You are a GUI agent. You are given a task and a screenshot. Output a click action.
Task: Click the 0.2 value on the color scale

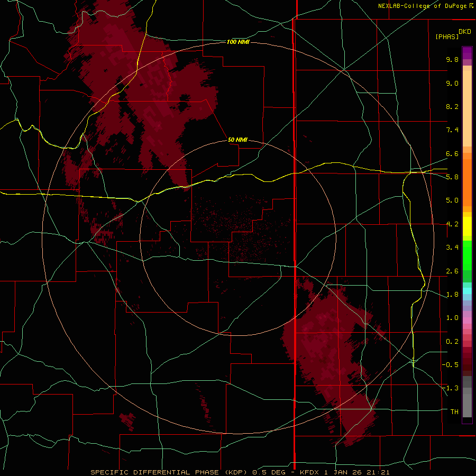tap(452, 342)
